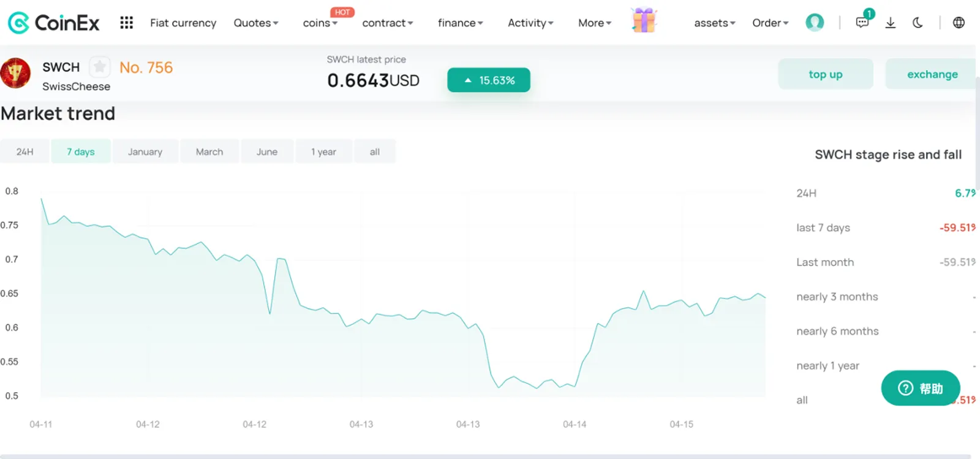Click the download app icon
The width and height of the screenshot is (980, 459).
pyautogui.click(x=891, y=23)
